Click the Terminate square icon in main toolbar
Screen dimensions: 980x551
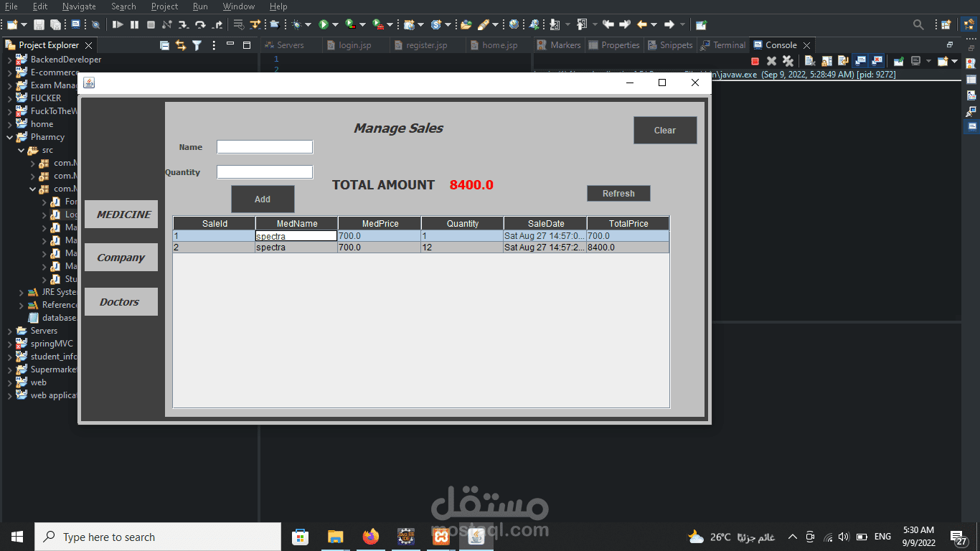point(151,24)
